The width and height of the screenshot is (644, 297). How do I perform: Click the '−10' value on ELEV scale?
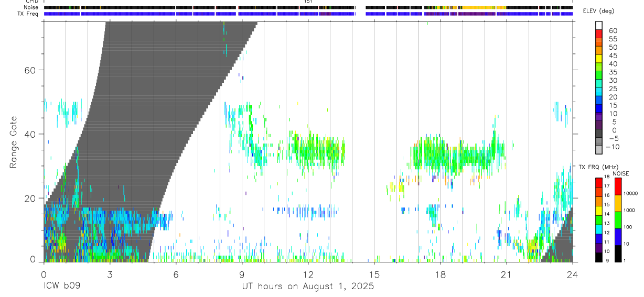pyautogui.click(x=613, y=147)
